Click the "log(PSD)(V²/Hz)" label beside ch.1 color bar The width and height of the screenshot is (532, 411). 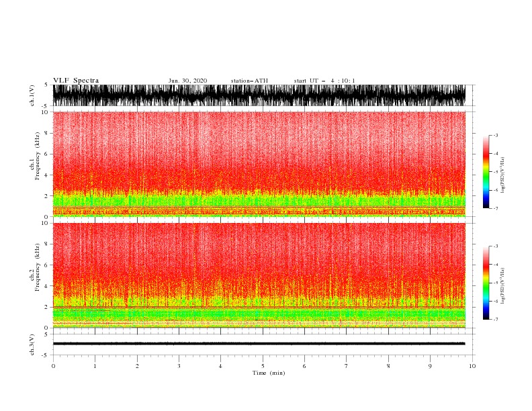[x=502, y=175]
